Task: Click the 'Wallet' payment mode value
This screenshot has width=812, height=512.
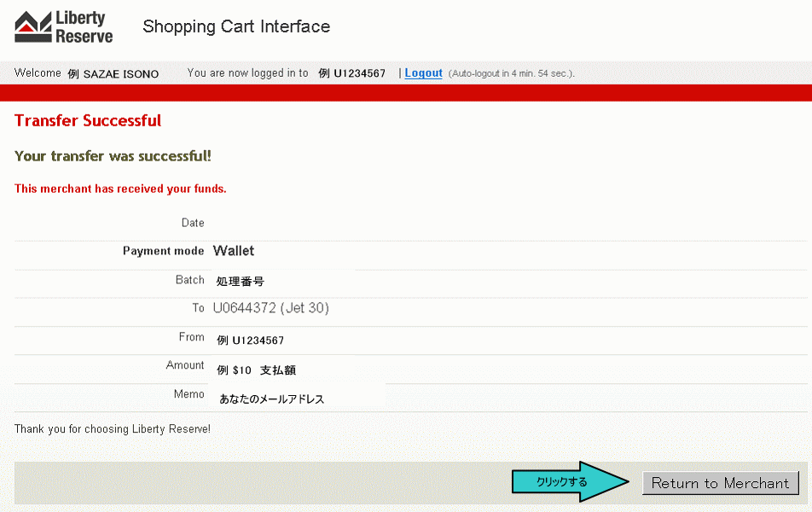Action: click(x=234, y=251)
